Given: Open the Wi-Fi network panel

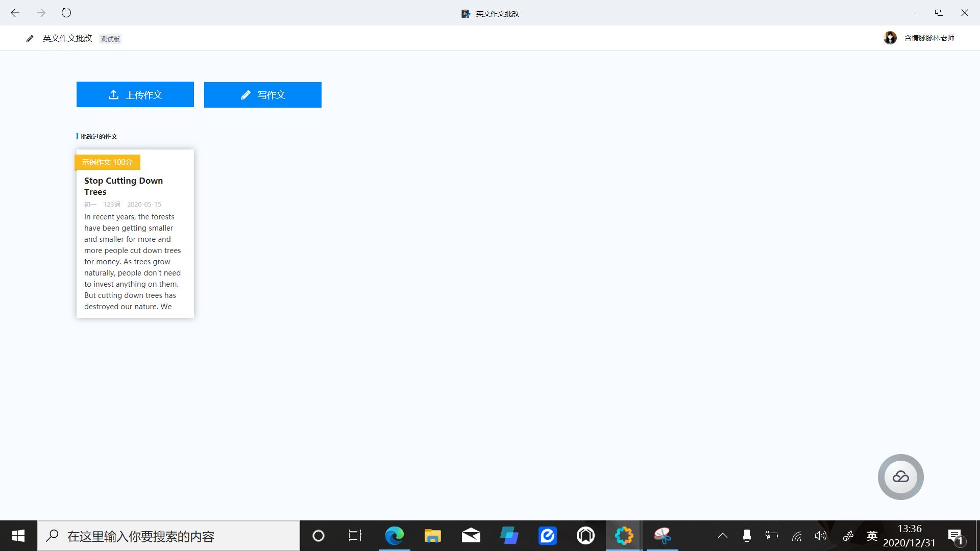Looking at the screenshot, I should point(797,536).
